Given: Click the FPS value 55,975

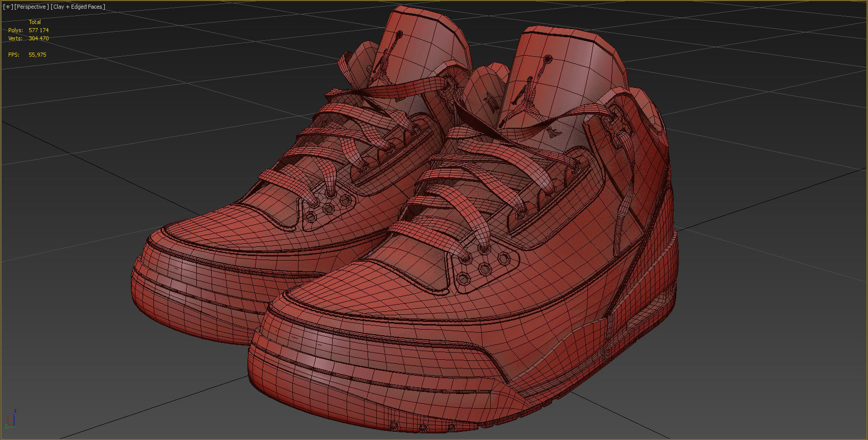Looking at the screenshot, I should (37, 55).
